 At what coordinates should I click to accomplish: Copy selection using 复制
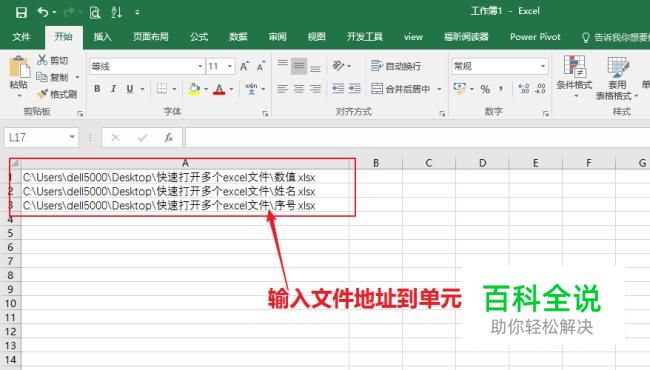coord(52,77)
